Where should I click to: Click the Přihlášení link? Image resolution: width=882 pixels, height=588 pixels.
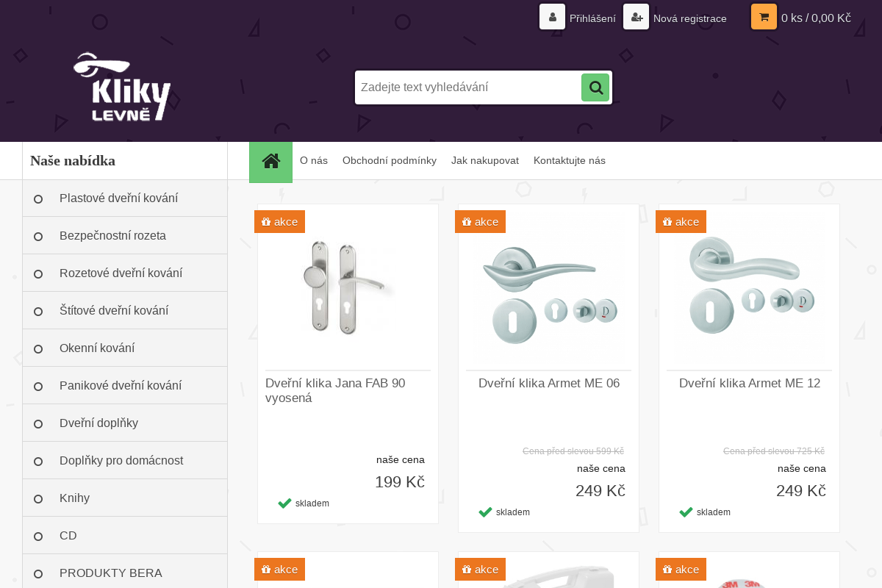pos(592,18)
